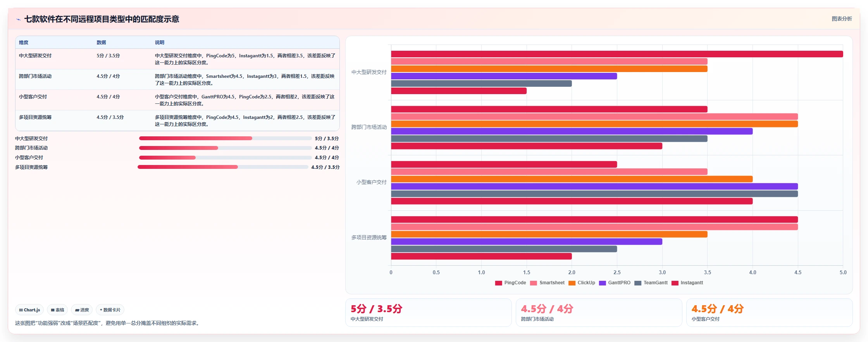868x342 pixels.
Task: Click the purple GanttPRO bar in 中大型研发交付 group
Action: (x=504, y=76)
